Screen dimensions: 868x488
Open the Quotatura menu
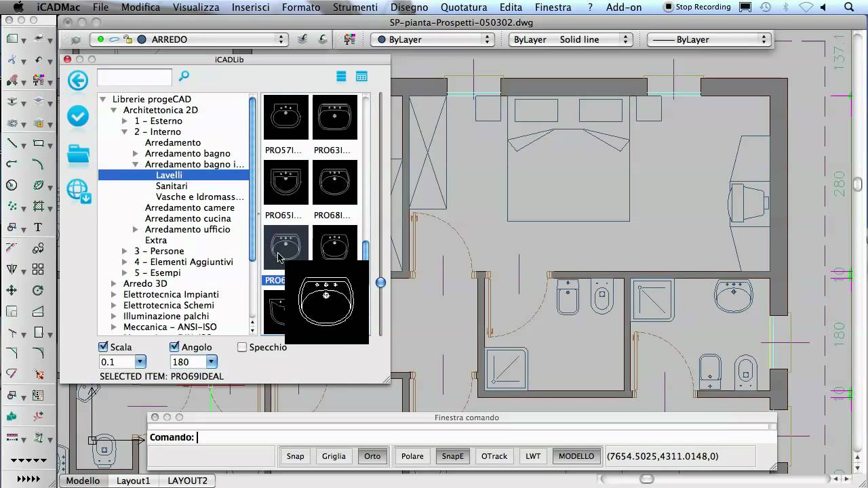(464, 7)
